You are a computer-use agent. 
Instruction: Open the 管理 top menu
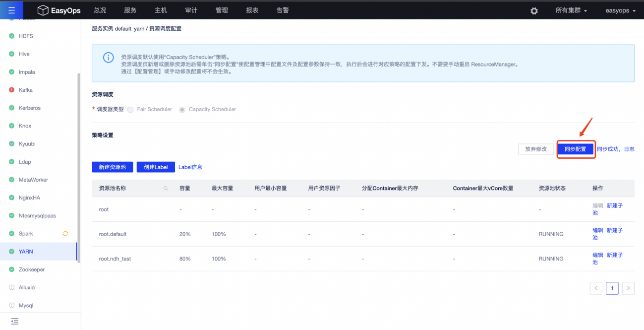pyautogui.click(x=222, y=10)
